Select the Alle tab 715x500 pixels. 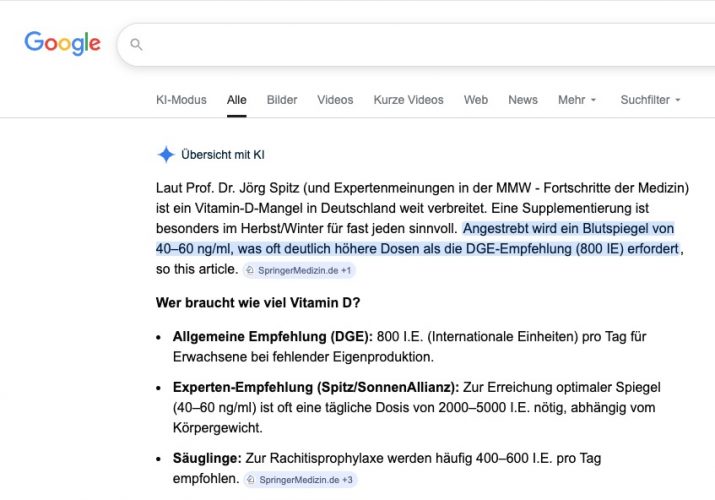237,100
